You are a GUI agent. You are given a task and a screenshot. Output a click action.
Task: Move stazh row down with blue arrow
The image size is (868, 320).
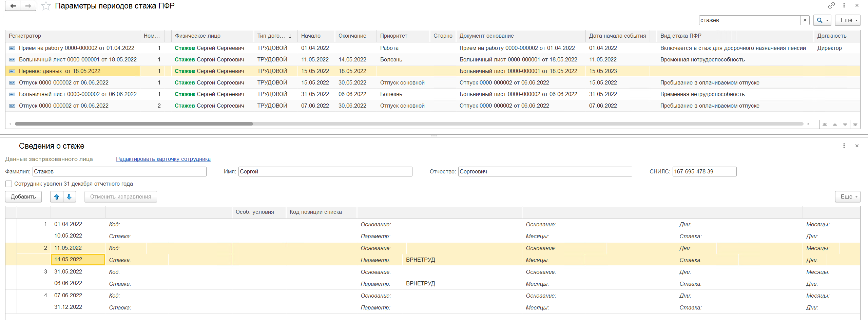(x=69, y=197)
